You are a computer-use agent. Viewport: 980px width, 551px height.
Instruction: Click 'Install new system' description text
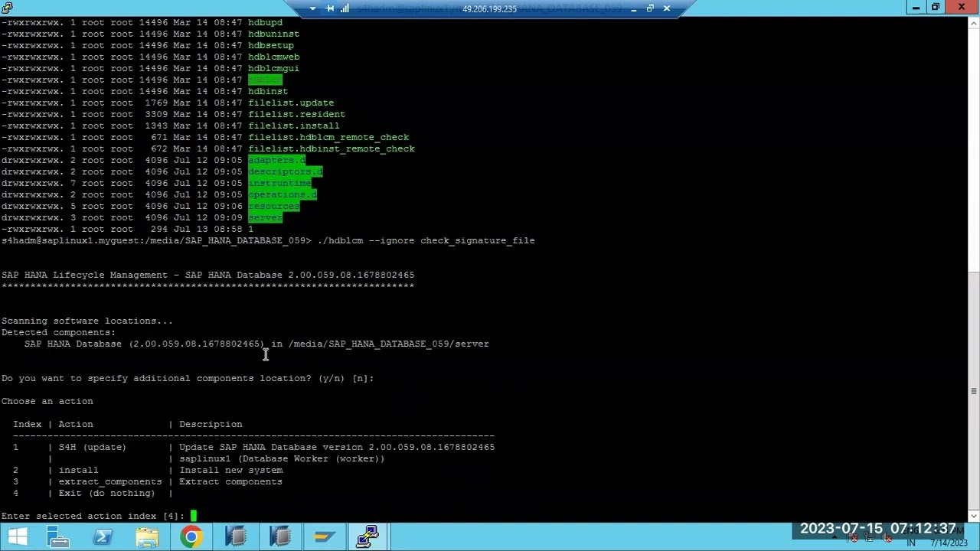[x=230, y=470]
